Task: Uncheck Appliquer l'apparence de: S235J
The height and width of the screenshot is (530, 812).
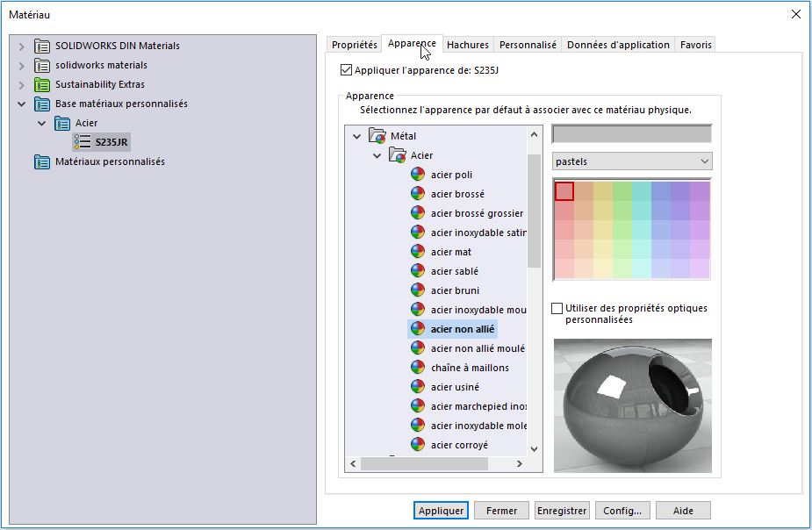Action: pyautogui.click(x=346, y=70)
